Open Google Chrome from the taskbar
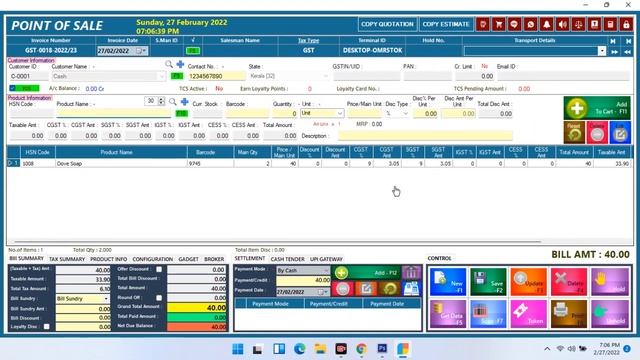This screenshot has width=640, height=360. [361, 349]
